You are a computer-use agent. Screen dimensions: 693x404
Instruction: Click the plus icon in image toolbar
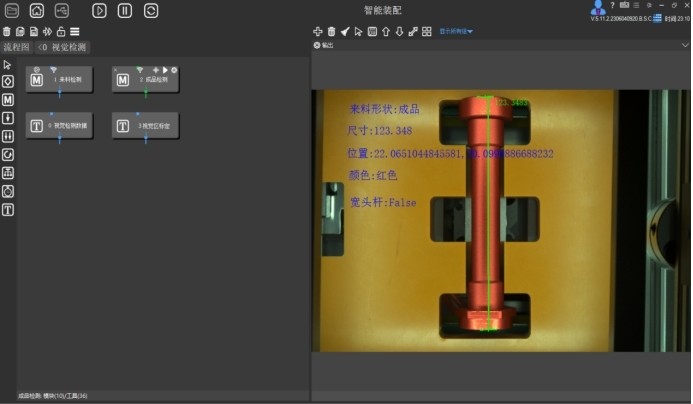click(318, 32)
